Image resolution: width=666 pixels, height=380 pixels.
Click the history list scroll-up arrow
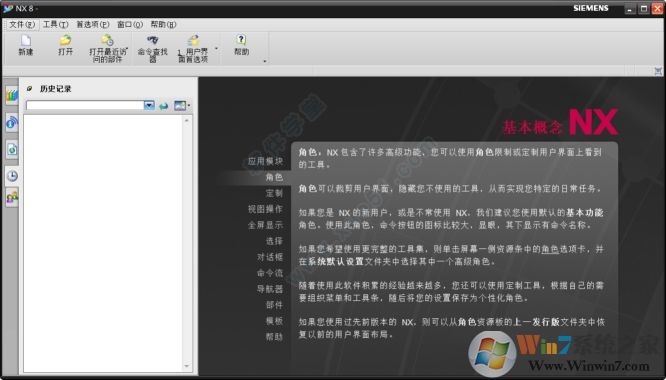click(186, 121)
